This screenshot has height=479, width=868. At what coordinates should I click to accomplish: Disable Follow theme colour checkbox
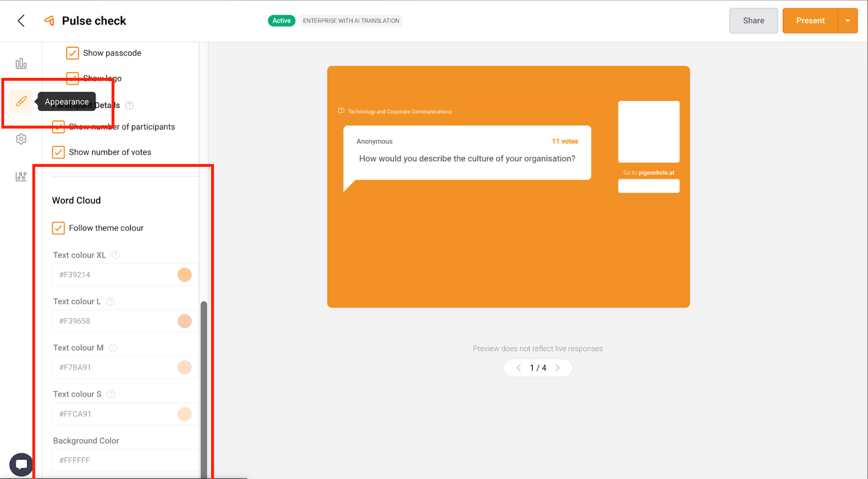[x=59, y=228]
